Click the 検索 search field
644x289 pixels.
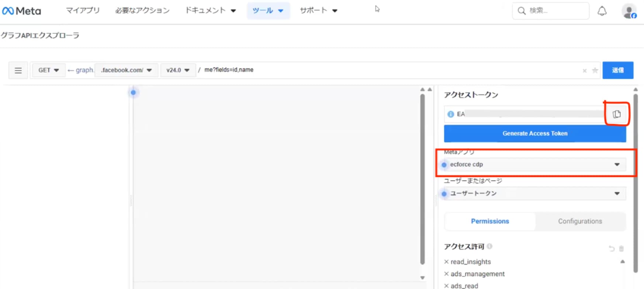point(551,11)
